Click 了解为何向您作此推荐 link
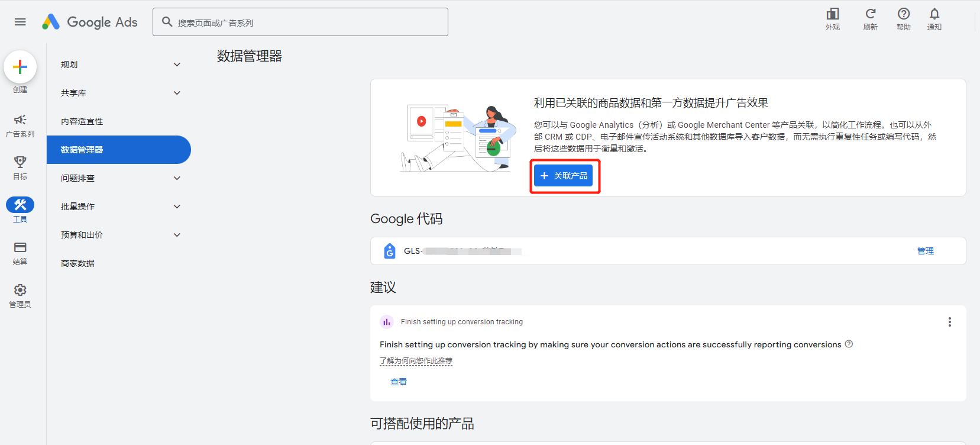The height and width of the screenshot is (445, 980). [x=416, y=361]
